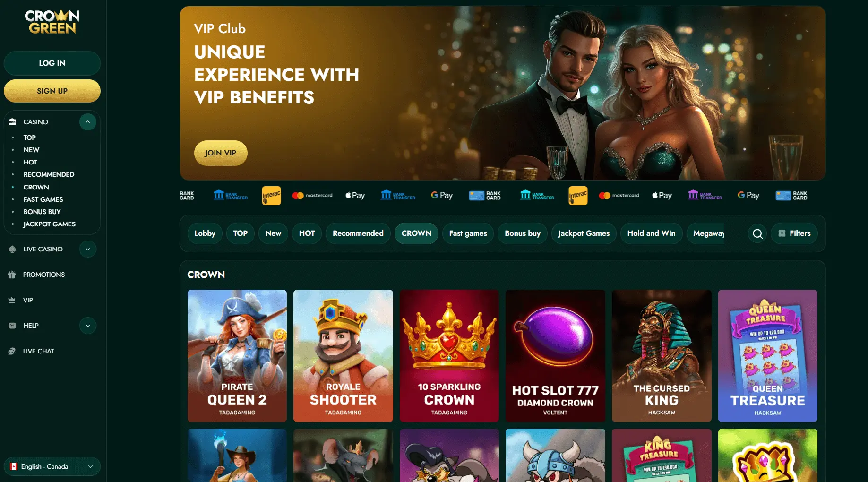Click the Crown Green logo

(x=52, y=22)
